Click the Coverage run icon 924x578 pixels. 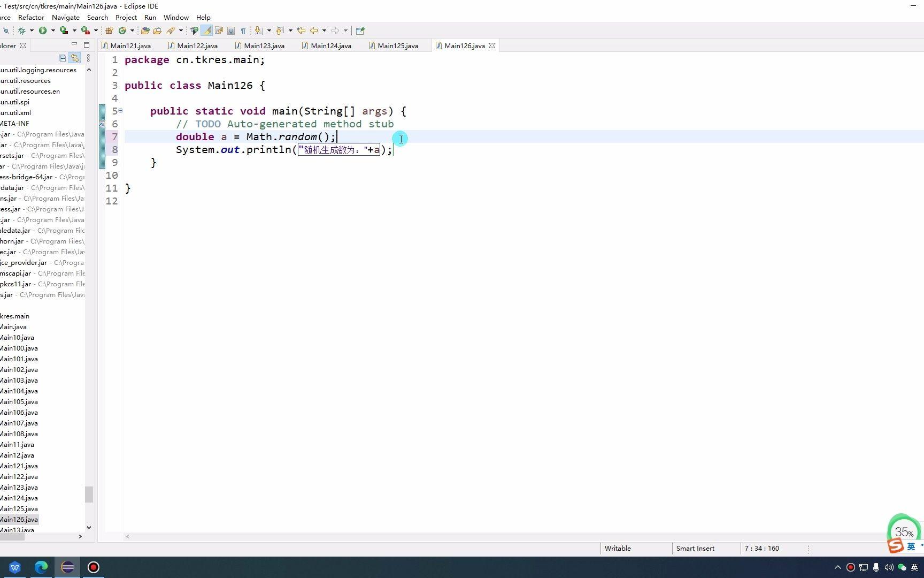[x=64, y=31]
